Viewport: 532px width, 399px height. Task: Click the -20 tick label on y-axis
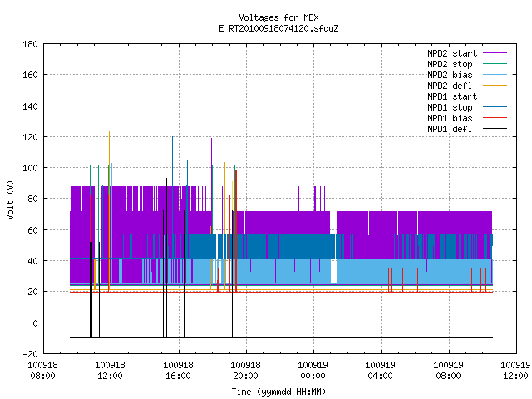point(30,354)
